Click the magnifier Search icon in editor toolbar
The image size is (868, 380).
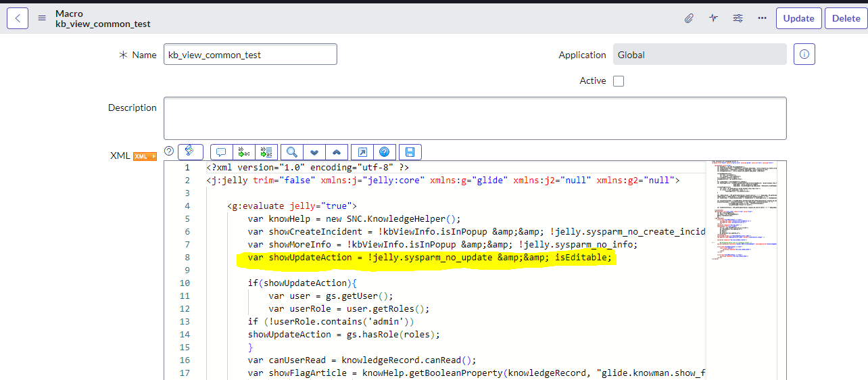coord(292,151)
